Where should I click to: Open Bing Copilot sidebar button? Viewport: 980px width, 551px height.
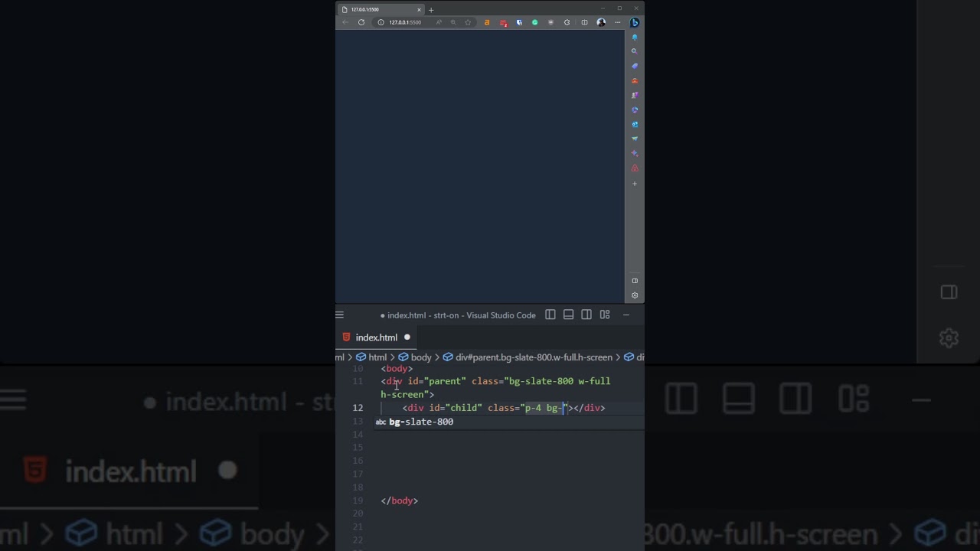[635, 22]
